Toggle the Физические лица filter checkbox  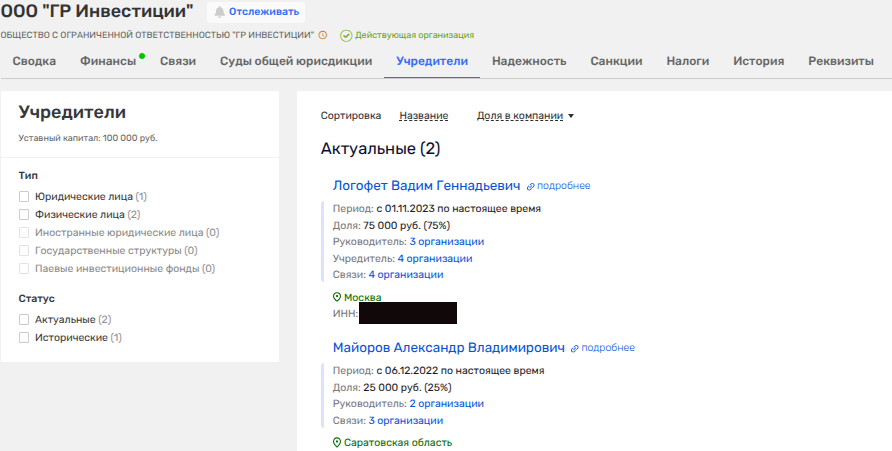click(24, 214)
